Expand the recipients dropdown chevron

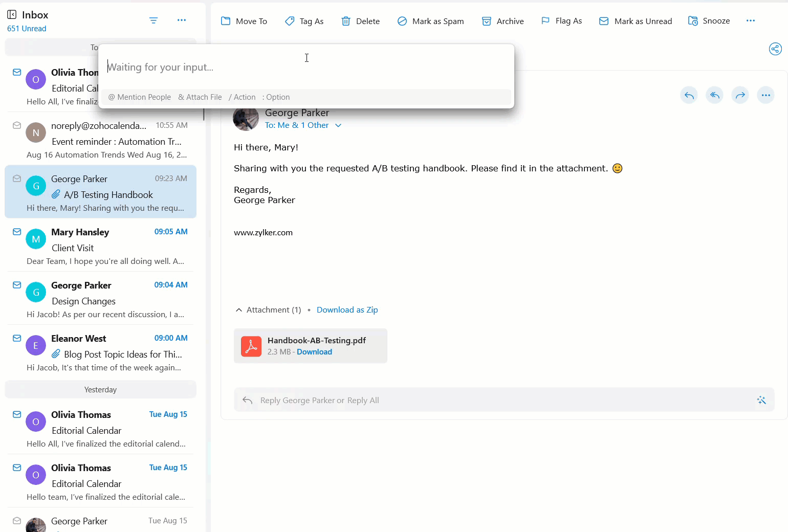(x=338, y=125)
